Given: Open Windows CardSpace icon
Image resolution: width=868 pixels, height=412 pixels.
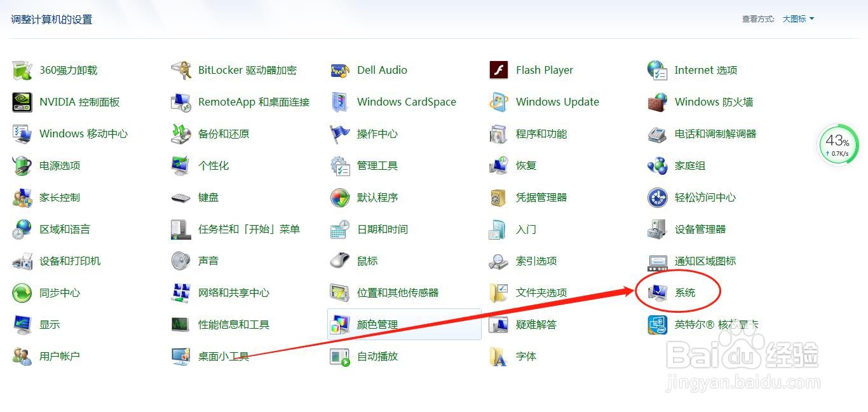Looking at the screenshot, I should 340,102.
